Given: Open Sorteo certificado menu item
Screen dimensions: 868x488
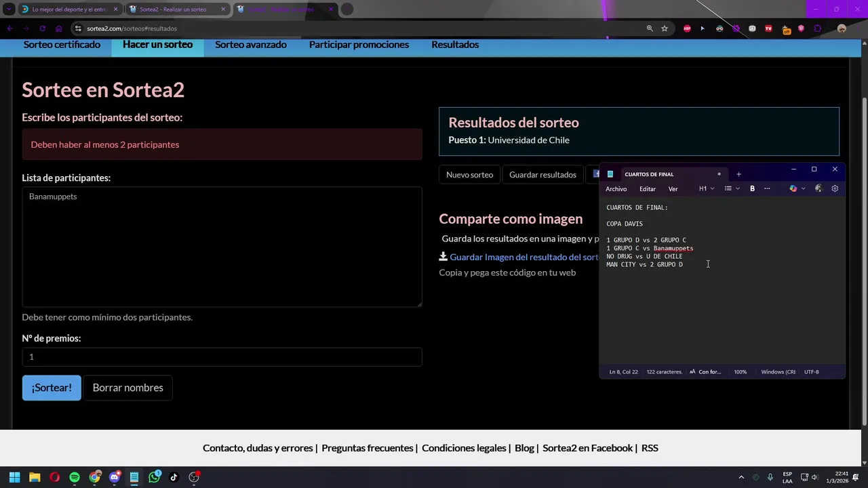Looking at the screenshot, I should click(x=62, y=45).
